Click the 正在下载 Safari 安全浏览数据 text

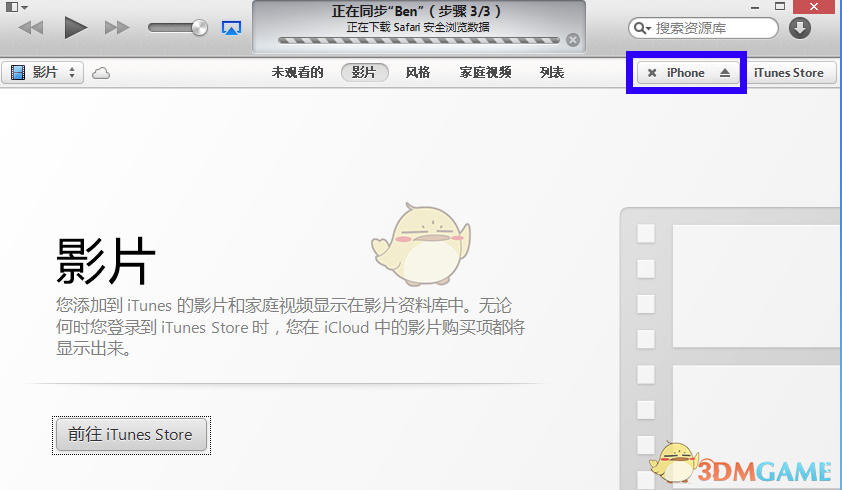[418, 27]
